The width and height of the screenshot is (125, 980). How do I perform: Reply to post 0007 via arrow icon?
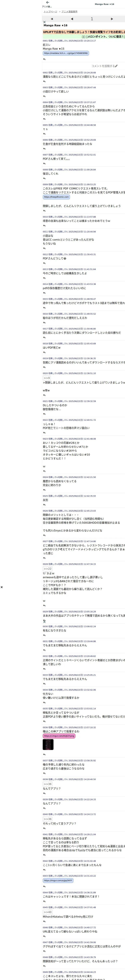click(44, 164)
